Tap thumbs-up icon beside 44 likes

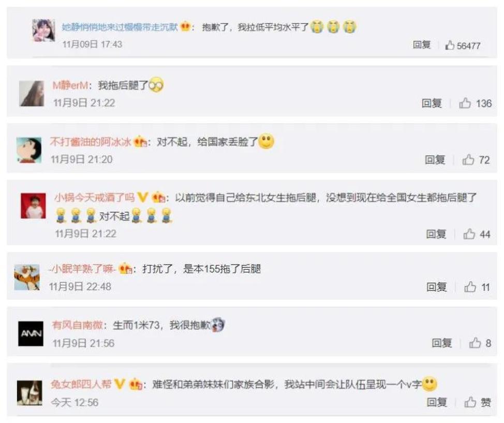(x=469, y=234)
